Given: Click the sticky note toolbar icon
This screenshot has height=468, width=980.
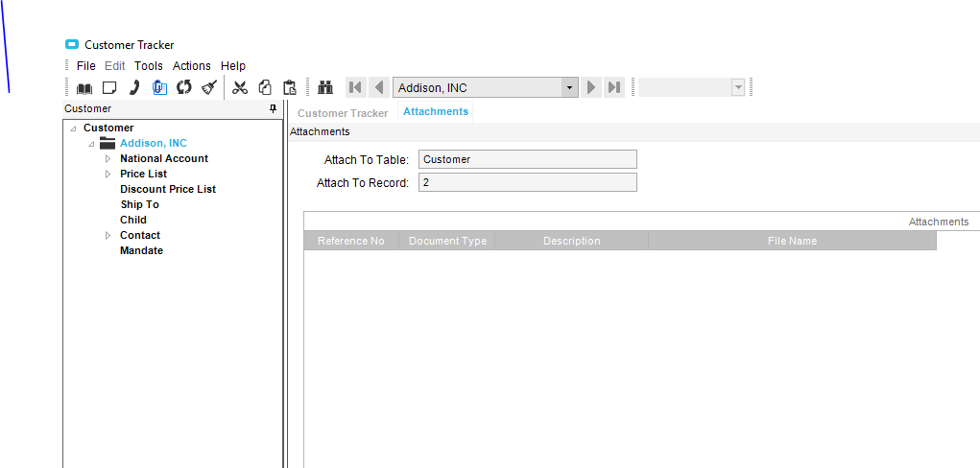Looking at the screenshot, I should [x=110, y=87].
